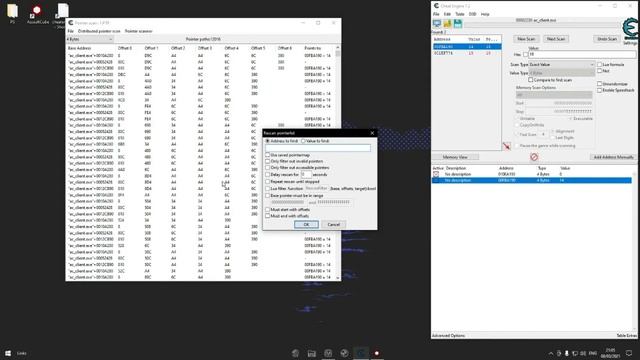Click the address input field in Rescan dialog
640x360 pixels.
pos(318,148)
